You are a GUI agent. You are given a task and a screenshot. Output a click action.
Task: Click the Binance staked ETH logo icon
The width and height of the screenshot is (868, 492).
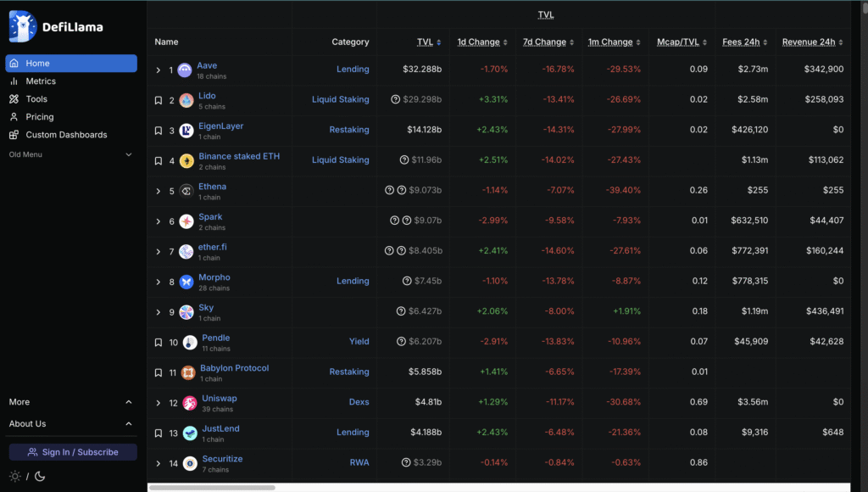(186, 161)
